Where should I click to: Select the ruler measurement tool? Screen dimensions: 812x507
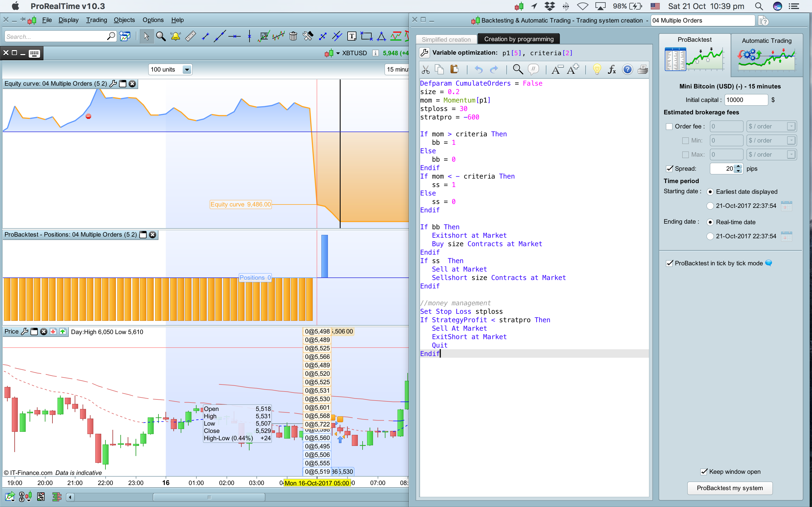click(x=190, y=36)
